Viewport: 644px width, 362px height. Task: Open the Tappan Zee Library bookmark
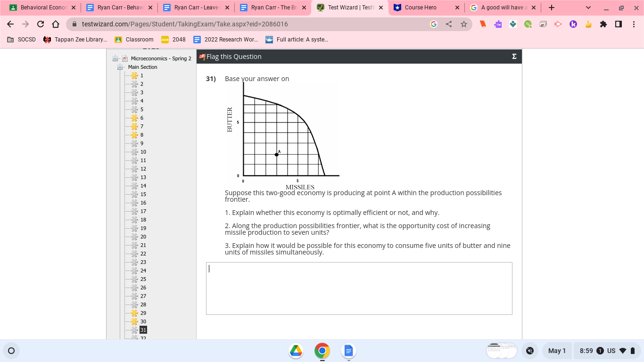tap(75, 40)
